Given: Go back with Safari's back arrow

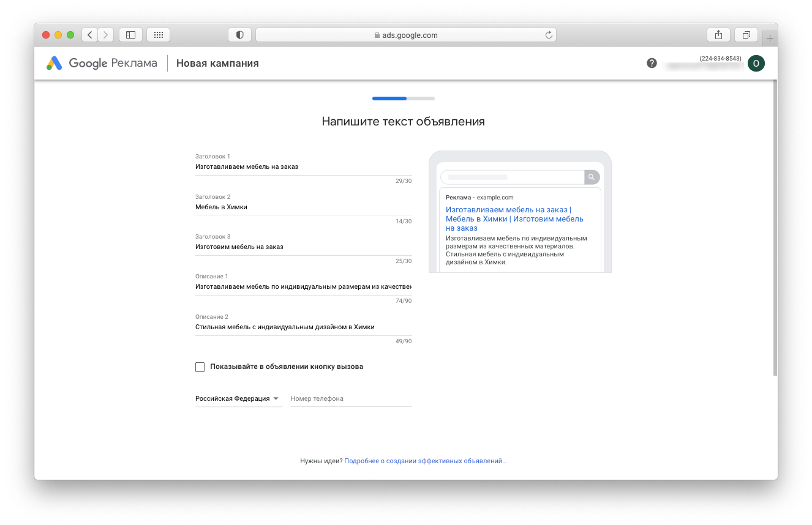Looking at the screenshot, I should 90,35.
